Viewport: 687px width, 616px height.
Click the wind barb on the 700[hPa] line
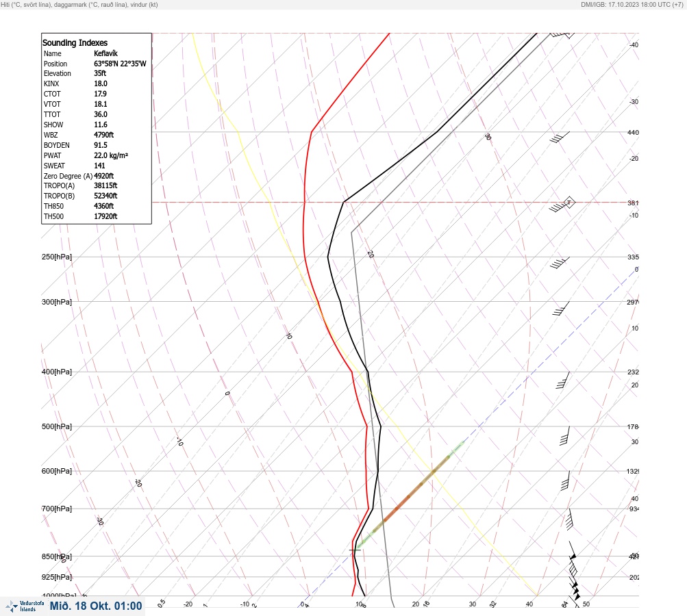(570, 519)
